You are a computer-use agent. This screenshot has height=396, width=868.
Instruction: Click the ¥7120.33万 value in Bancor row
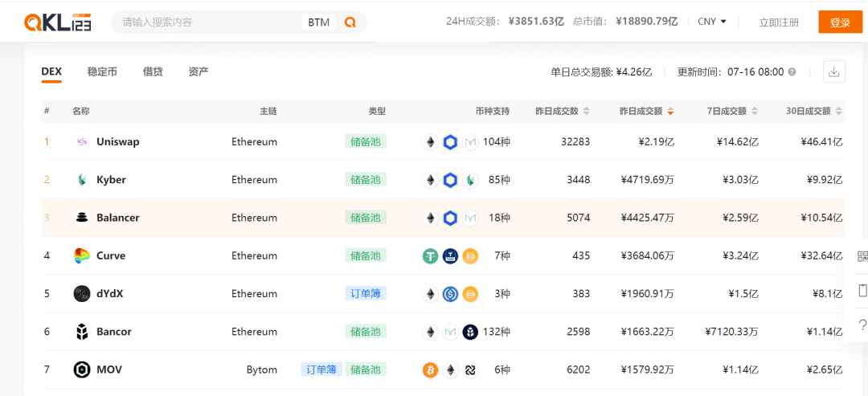[732, 332]
